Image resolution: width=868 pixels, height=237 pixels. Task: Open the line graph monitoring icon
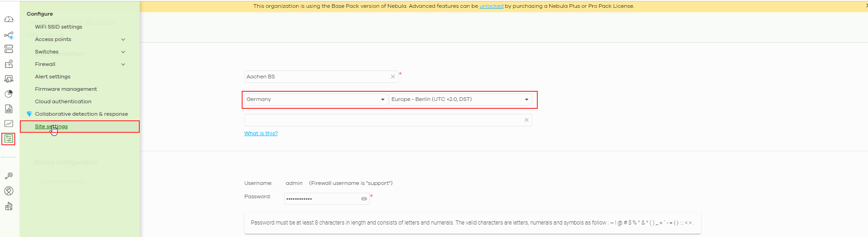(9, 124)
